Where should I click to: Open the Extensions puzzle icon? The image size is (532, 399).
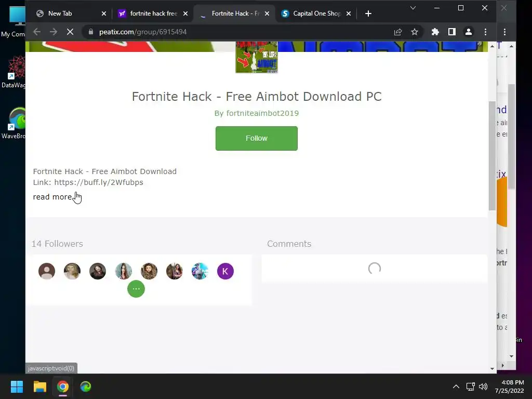coord(435,32)
